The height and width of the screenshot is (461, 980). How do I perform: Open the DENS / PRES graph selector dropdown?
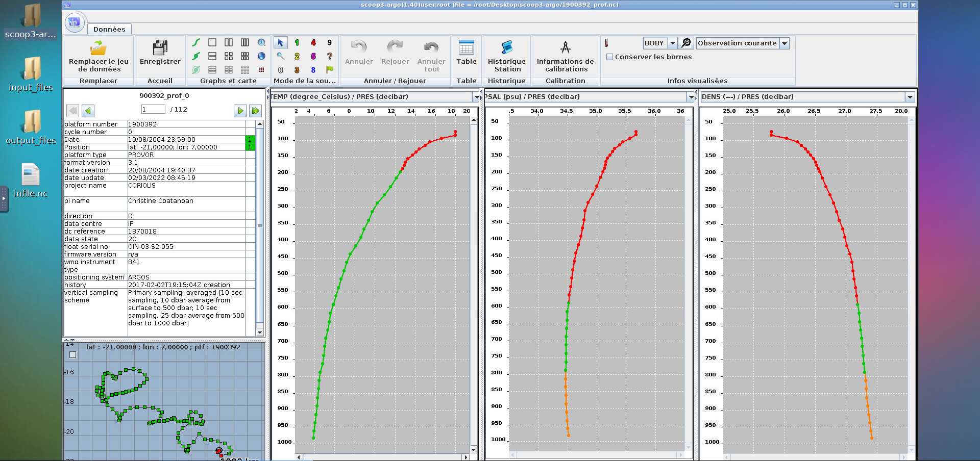910,97
